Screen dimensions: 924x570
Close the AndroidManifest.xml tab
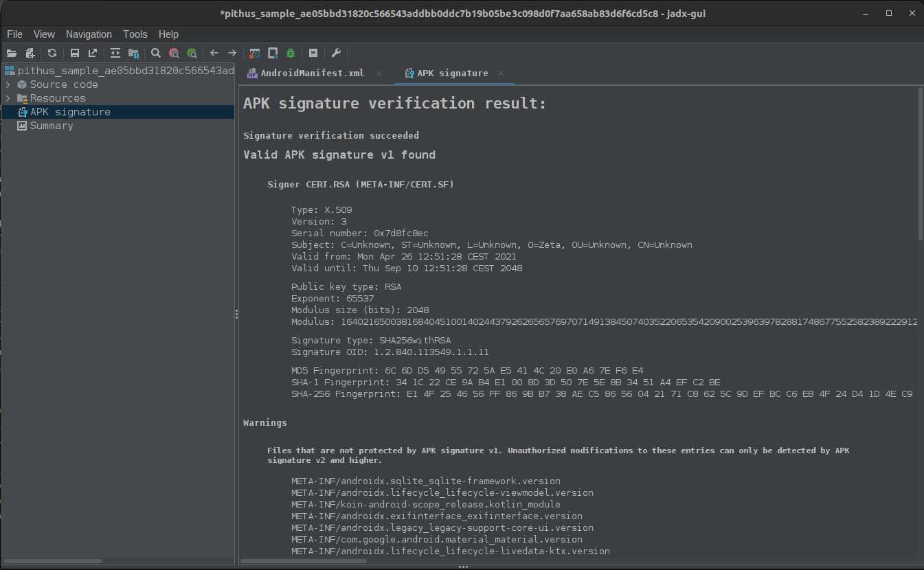tap(379, 73)
